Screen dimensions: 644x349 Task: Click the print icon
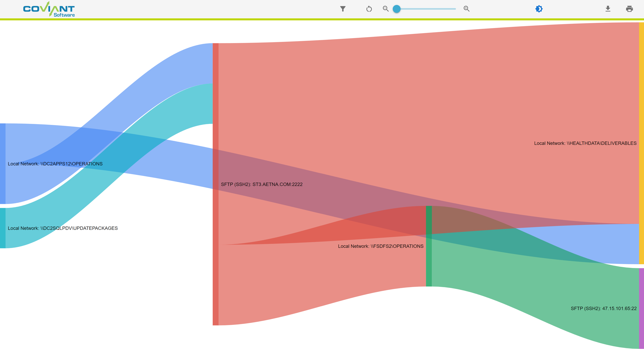pyautogui.click(x=629, y=9)
